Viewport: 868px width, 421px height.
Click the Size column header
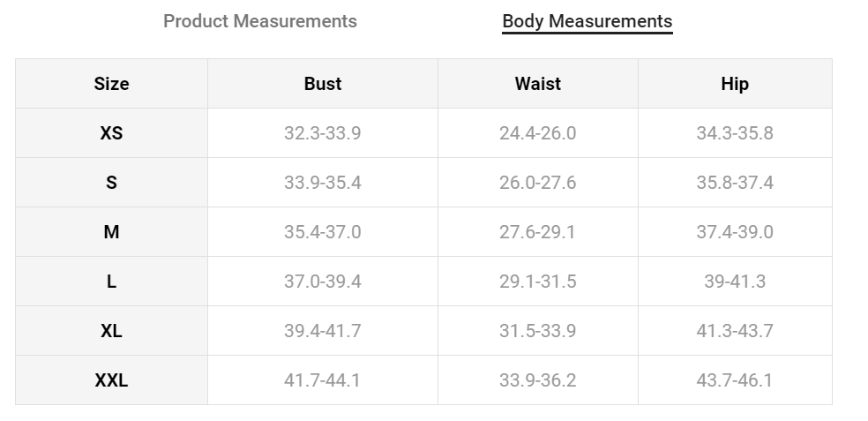pos(111,84)
